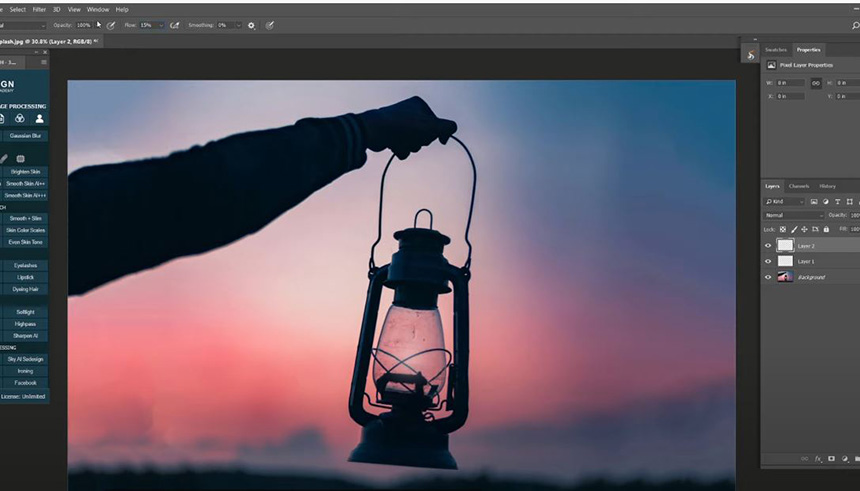Select the Layers tab

point(772,186)
